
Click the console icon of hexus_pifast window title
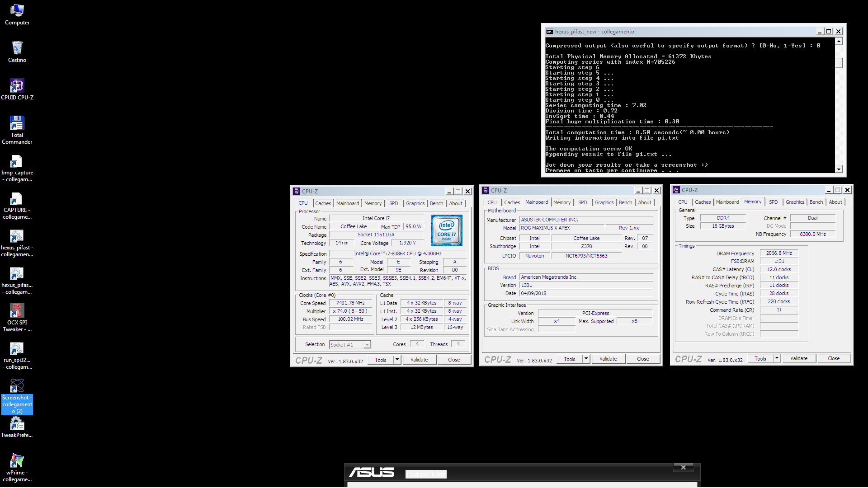point(550,32)
